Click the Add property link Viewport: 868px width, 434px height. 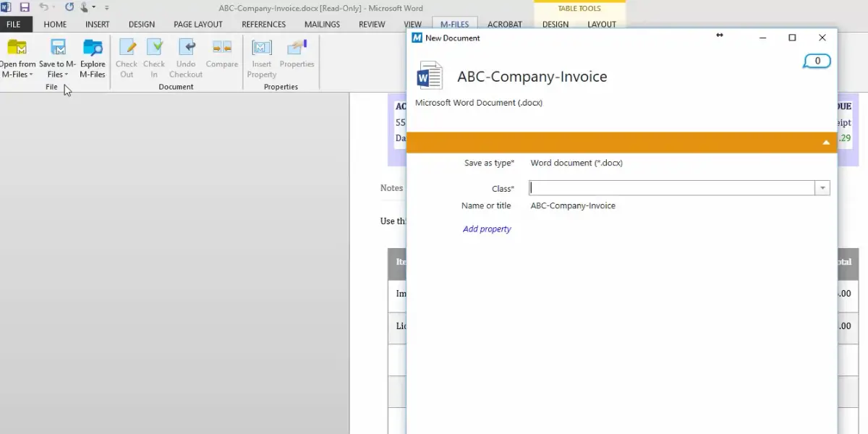(487, 229)
